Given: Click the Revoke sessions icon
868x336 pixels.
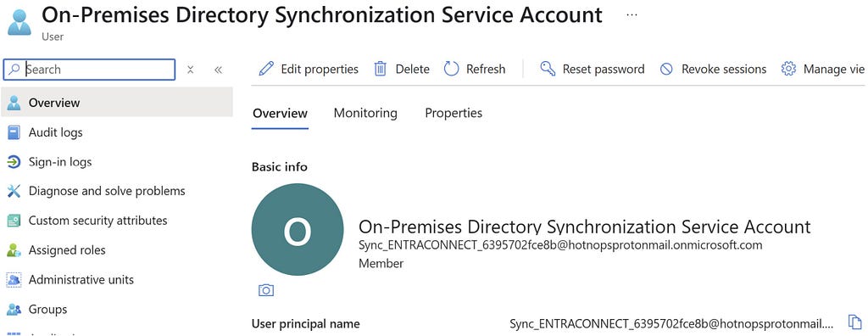Looking at the screenshot, I should [666, 70].
